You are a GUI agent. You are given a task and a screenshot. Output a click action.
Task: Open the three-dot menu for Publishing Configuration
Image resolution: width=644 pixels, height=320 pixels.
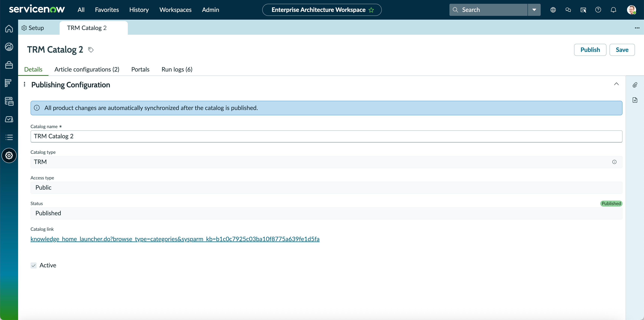click(x=25, y=84)
